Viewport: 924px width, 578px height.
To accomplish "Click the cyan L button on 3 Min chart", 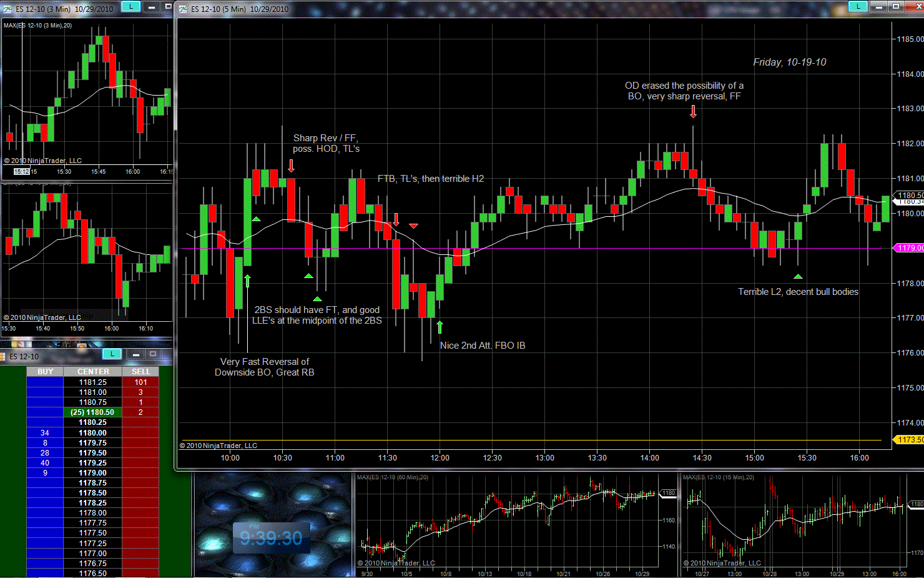I will point(130,7).
